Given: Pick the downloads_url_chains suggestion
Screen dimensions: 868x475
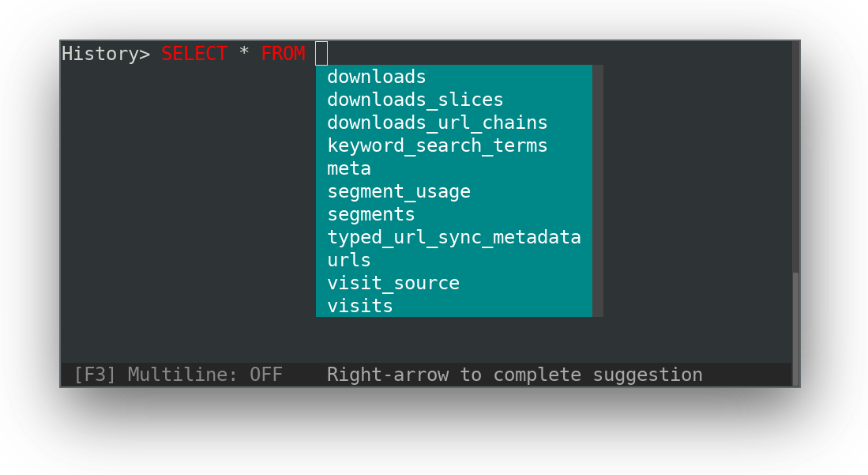Looking at the screenshot, I should click(454, 123).
